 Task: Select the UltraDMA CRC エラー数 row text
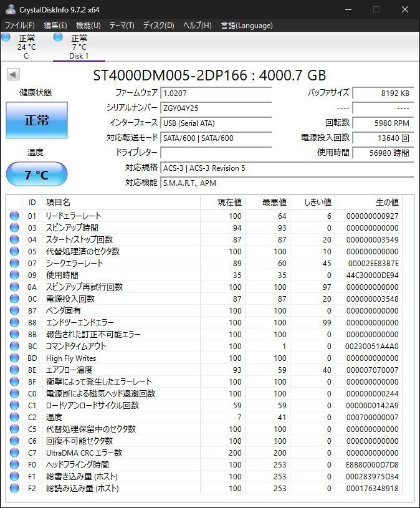click(84, 453)
